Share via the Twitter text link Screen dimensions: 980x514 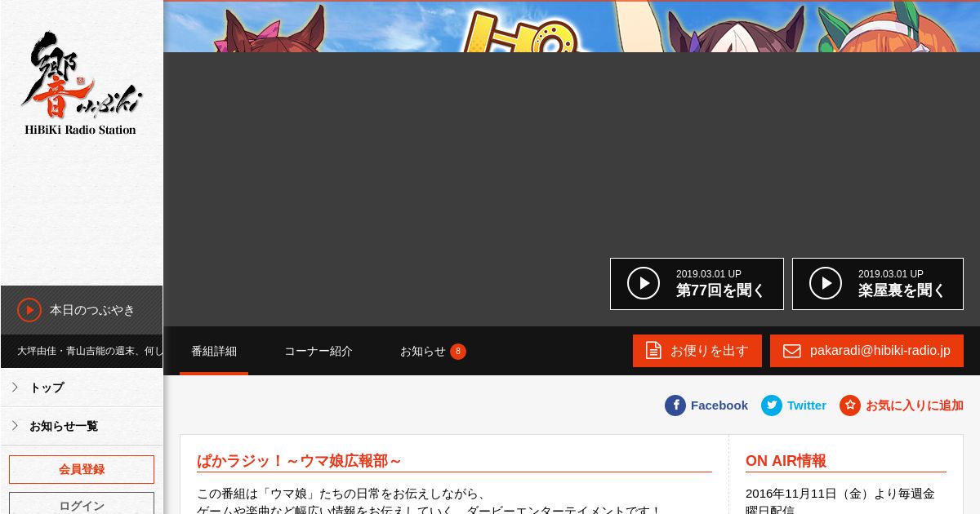[x=807, y=405]
